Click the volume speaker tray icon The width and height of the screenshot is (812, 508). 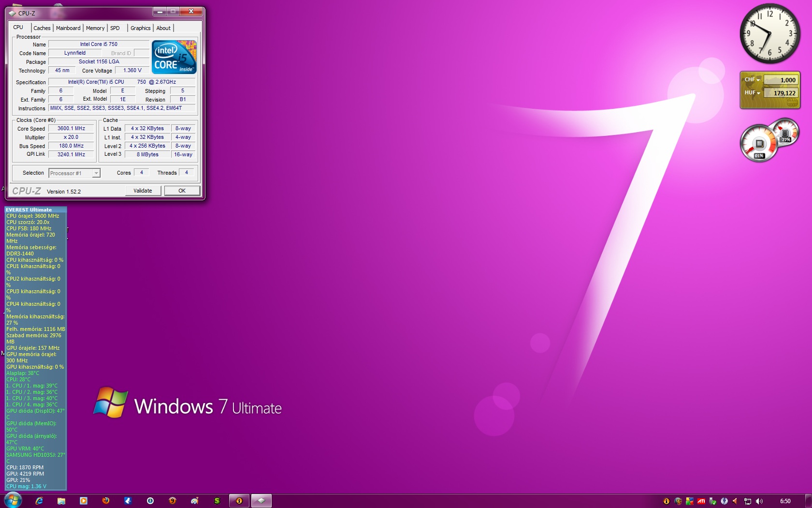point(759,501)
